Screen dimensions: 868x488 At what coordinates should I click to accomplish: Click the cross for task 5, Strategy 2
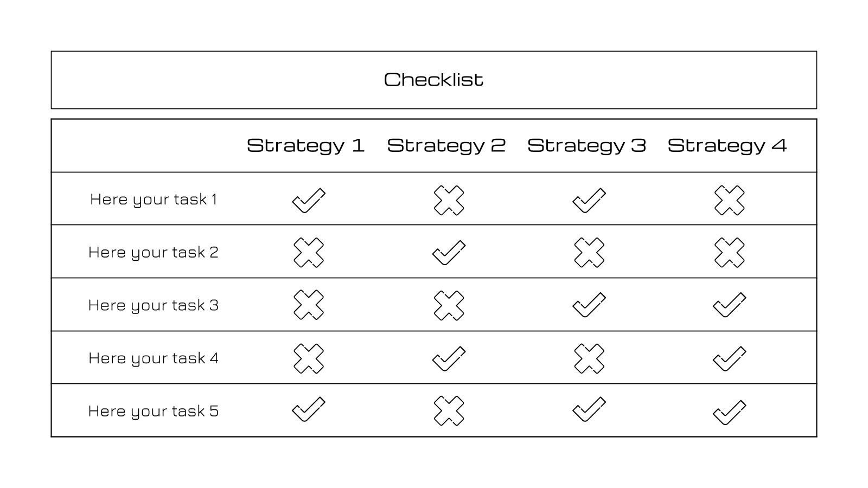click(x=449, y=410)
